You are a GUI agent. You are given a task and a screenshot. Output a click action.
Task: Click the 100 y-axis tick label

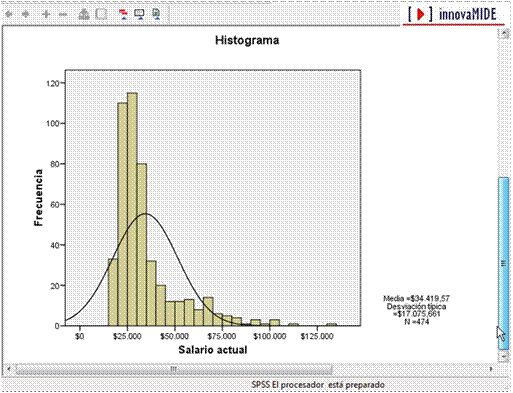[x=52, y=123]
